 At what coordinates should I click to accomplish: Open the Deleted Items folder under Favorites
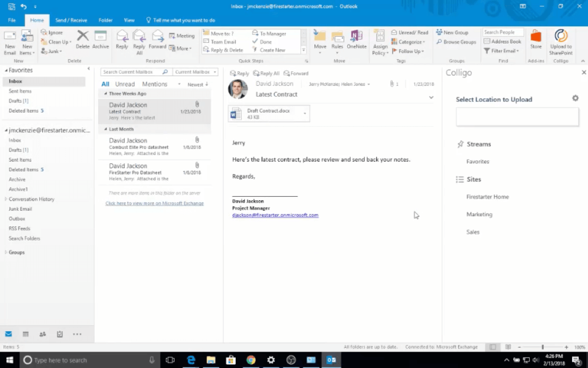26,111
